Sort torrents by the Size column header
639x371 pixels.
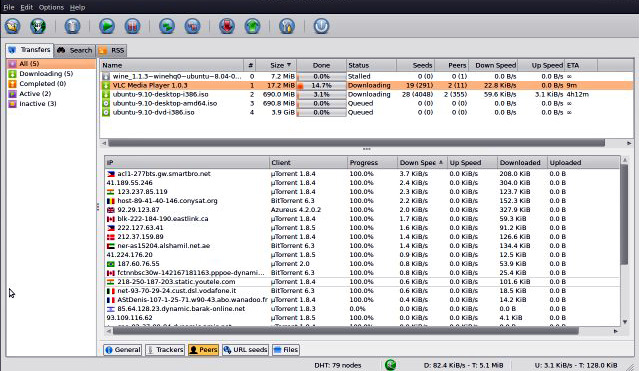(276, 65)
